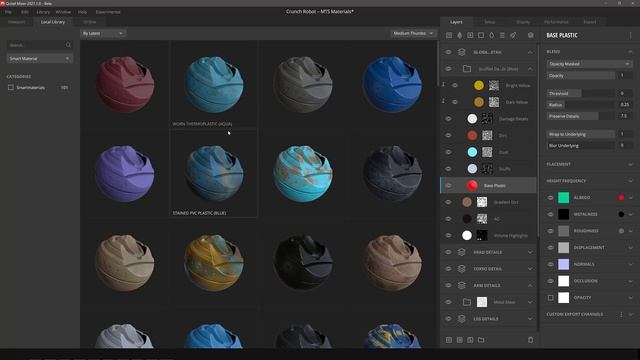Expand the Albedo channel settings
640x360 pixels.
[x=631, y=198]
